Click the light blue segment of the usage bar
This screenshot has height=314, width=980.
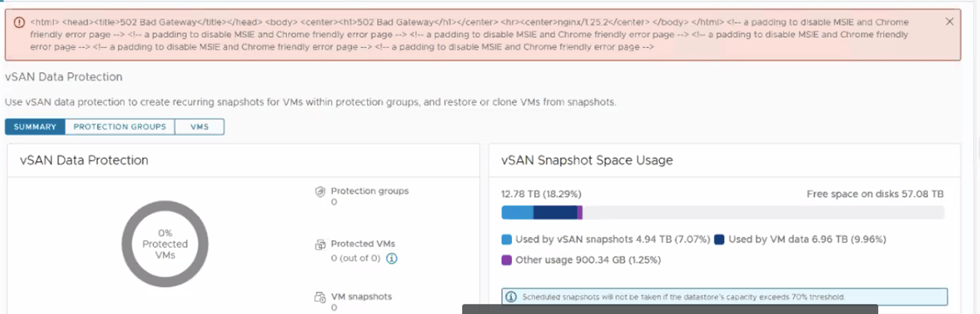point(517,213)
